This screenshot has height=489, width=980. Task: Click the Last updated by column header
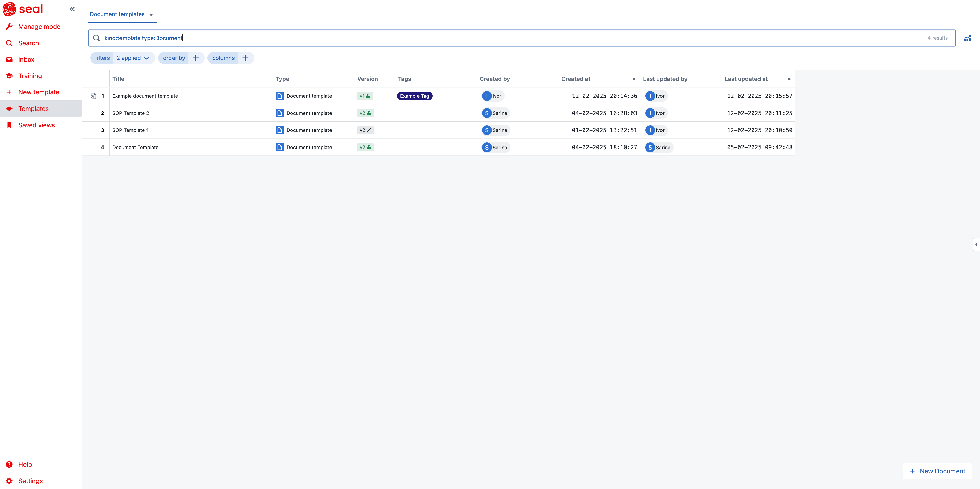(x=665, y=79)
